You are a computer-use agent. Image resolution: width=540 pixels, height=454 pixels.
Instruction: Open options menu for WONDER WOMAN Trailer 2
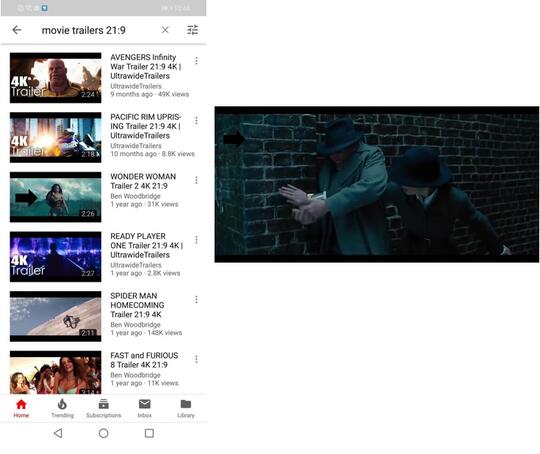(x=196, y=180)
